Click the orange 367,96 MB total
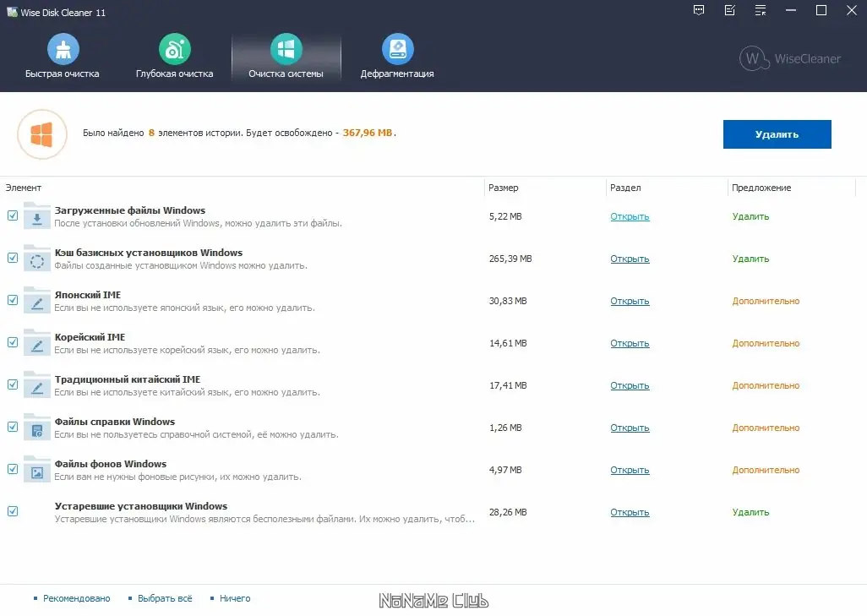Screen dimensions: 867x616 pos(368,133)
